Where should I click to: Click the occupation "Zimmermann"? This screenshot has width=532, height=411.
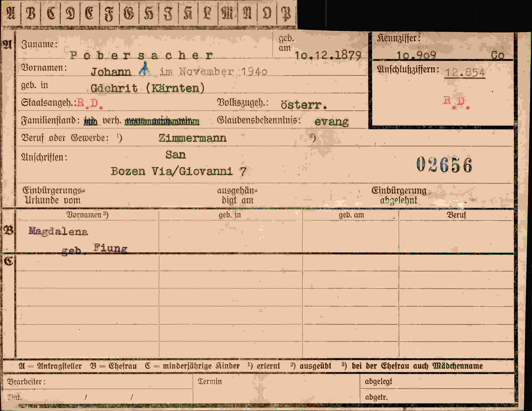(192, 138)
